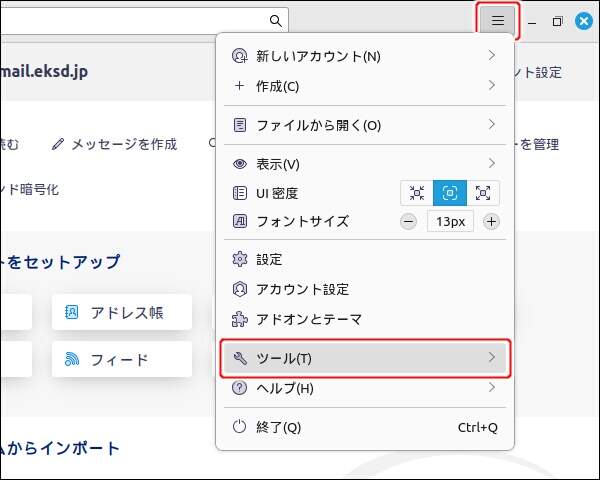Screen dimensions: 600x480
Task: Expand ファイルから開く(O) submenu arrow
Action: 492,124
